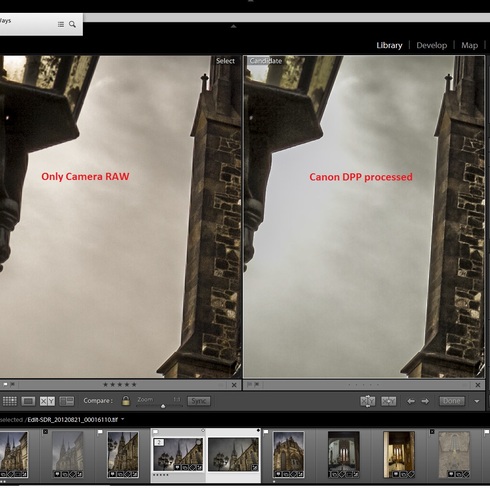Click the stack count badge 2
The height and width of the screenshot is (489, 490).
click(x=159, y=442)
